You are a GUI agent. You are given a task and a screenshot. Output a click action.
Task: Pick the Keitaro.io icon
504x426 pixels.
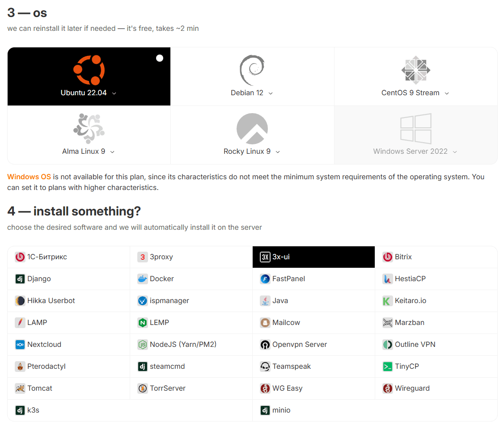click(x=387, y=301)
